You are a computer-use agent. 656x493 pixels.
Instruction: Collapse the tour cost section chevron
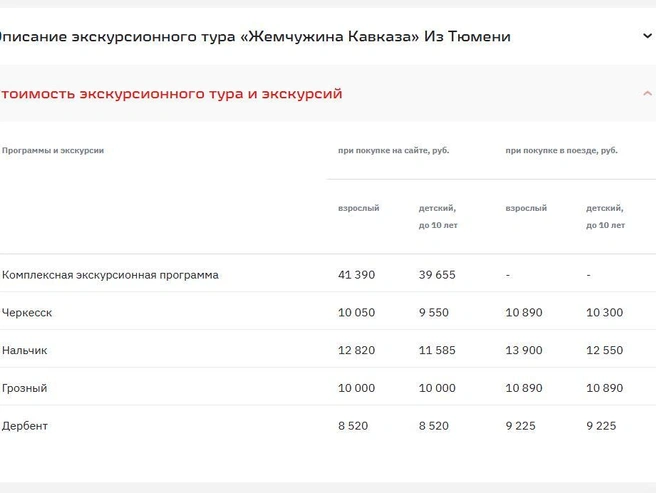647,93
